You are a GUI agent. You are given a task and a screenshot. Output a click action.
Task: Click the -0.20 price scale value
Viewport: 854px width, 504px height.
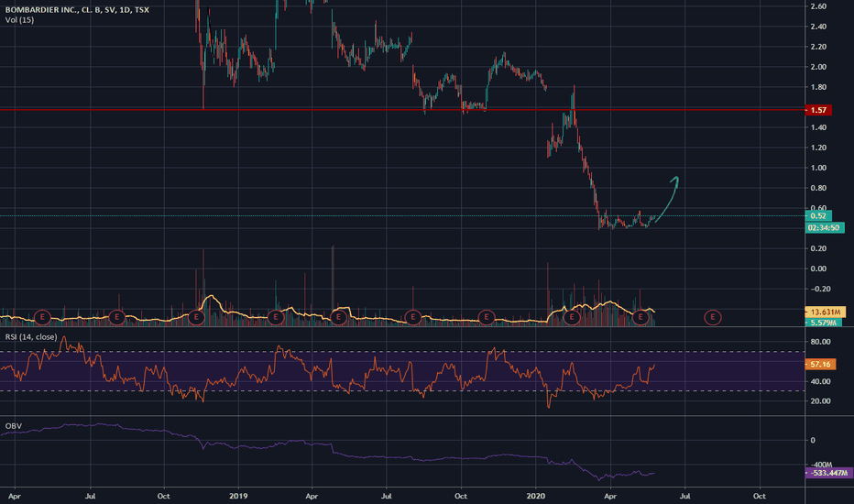pyautogui.click(x=820, y=289)
